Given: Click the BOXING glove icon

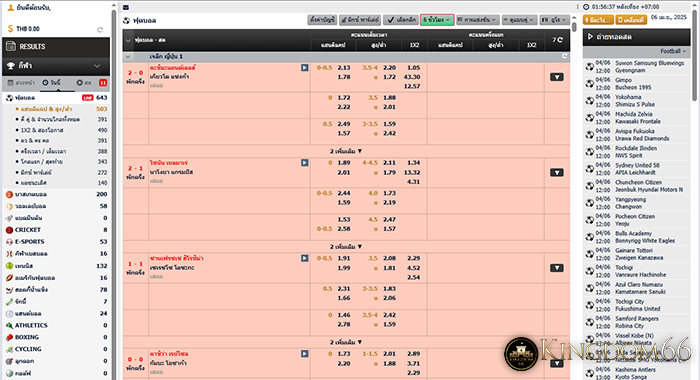Looking at the screenshot, I should (9, 337).
